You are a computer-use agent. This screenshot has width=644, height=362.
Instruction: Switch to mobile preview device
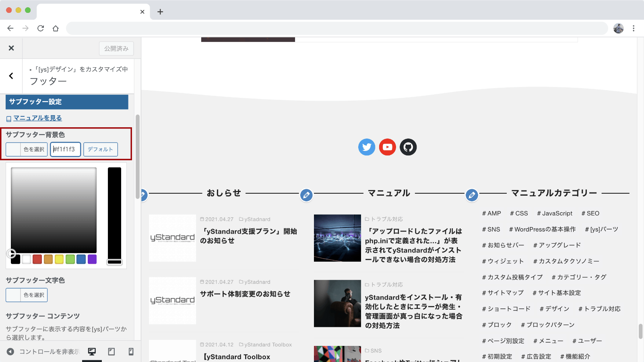tap(131, 352)
